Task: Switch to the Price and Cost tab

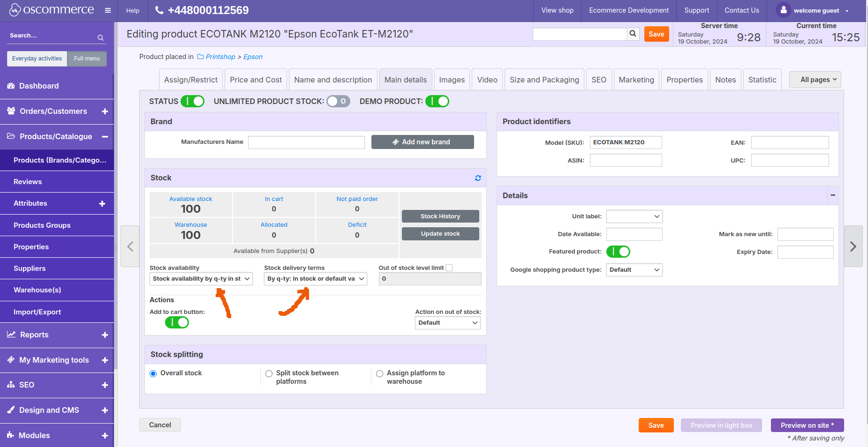Action: 256,80
